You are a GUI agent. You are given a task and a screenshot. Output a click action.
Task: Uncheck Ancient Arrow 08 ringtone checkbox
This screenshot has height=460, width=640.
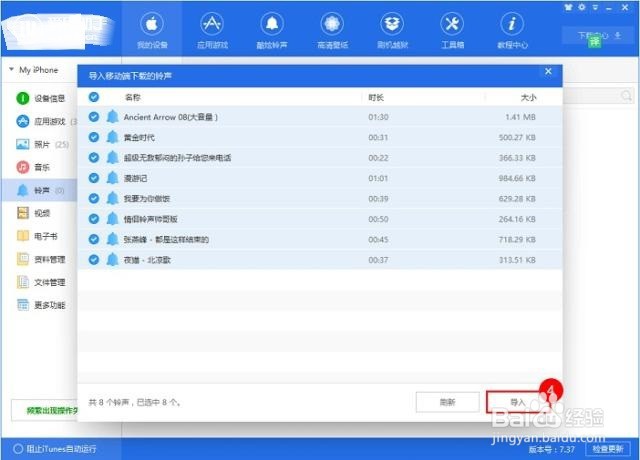(94, 117)
